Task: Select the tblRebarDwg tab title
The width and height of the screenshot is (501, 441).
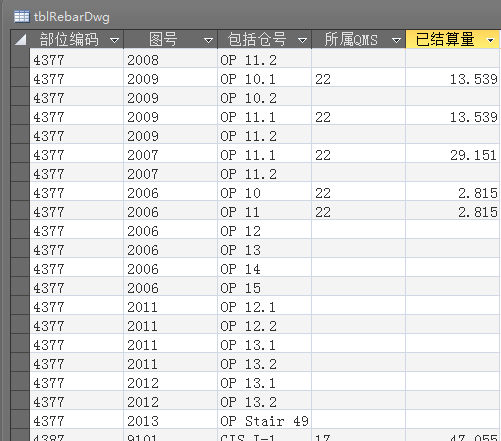Action: 72,17
